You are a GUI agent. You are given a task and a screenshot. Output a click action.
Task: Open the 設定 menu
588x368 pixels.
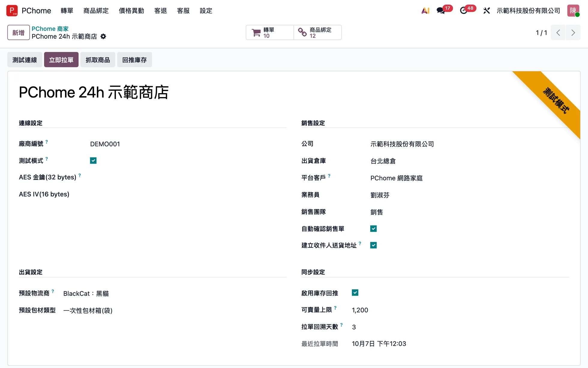(206, 11)
